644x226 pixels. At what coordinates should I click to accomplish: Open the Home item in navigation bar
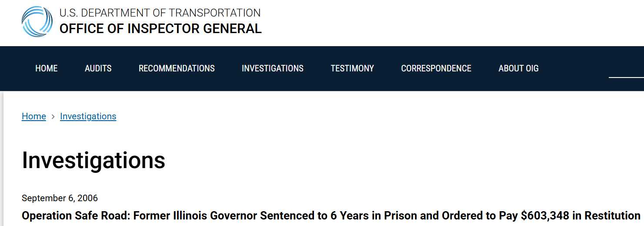pyautogui.click(x=47, y=68)
